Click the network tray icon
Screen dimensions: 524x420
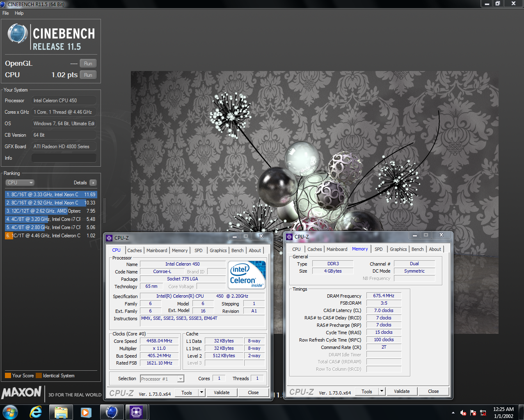(x=483, y=413)
